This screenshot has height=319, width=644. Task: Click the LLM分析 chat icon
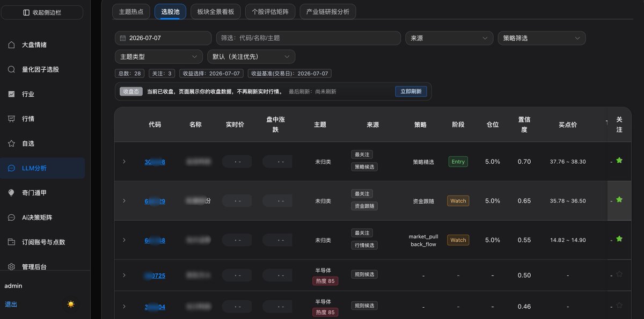11,168
